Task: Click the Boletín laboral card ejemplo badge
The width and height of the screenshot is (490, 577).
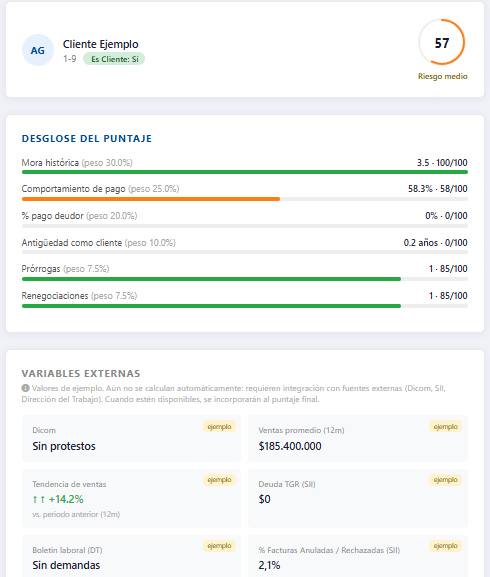Action: pyautogui.click(x=219, y=546)
